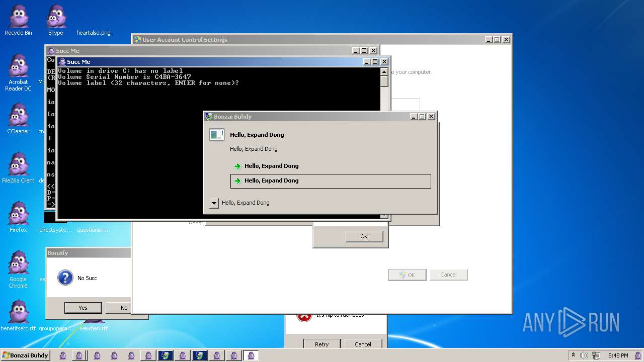Click the Bonzi icon at far right of tray

coord(638,355)
